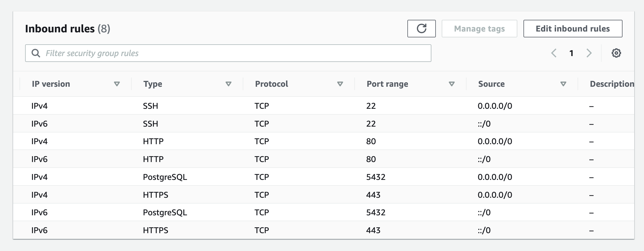This screenshot has height=251, width=644.
Task: Open the IP version filter dropdown
Action: tap(117, 84)
